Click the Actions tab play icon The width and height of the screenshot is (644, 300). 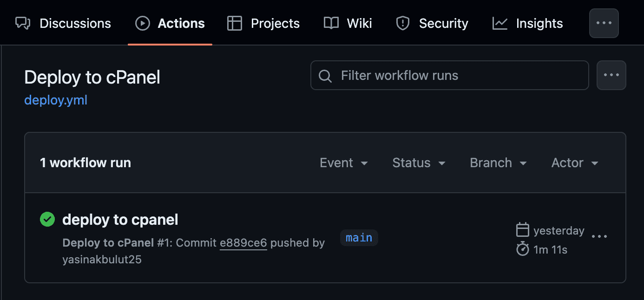click(142, 23)
